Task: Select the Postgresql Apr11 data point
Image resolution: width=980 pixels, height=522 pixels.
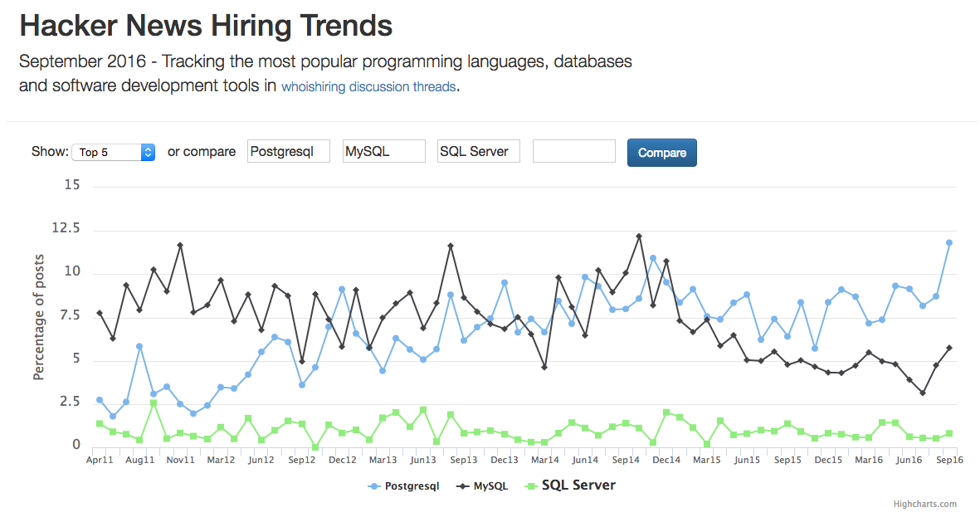Action: click(x=100, y=400)
